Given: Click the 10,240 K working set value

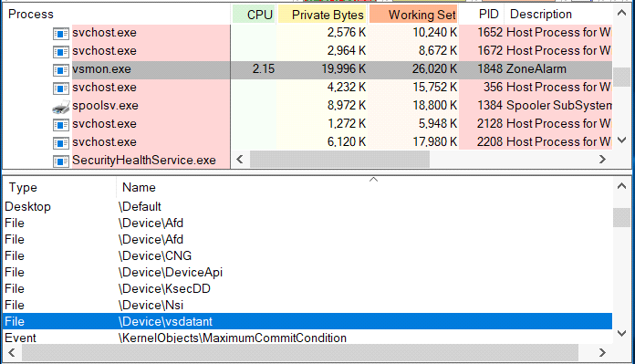Looking at the screenshot, I should [x=435, y=33].
